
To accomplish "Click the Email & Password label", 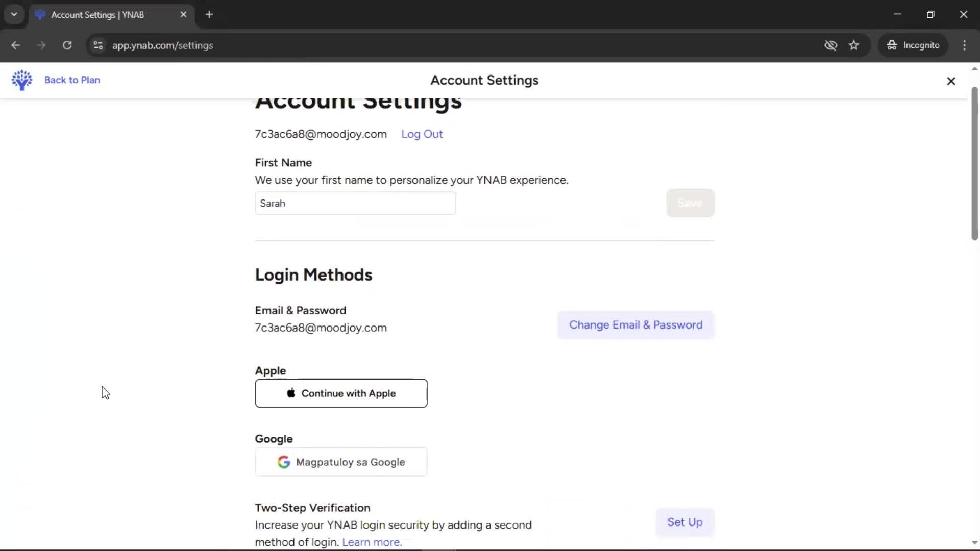I will (301, 311).
